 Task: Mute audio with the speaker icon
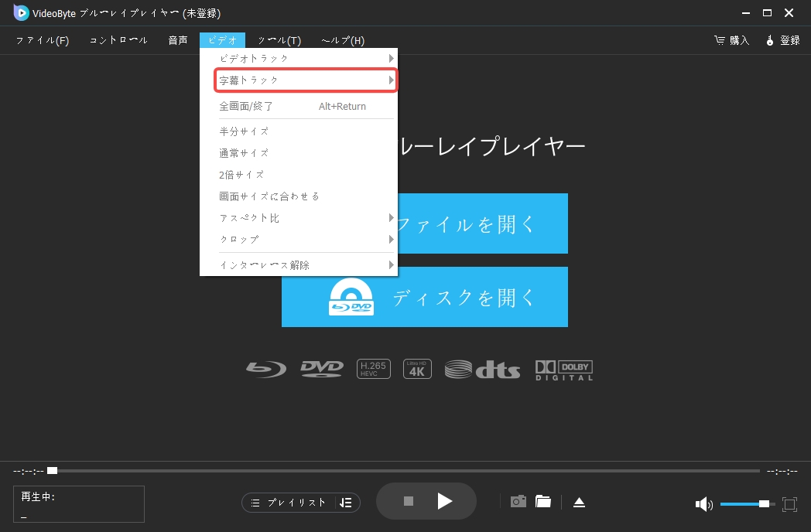tap(704, 504)
